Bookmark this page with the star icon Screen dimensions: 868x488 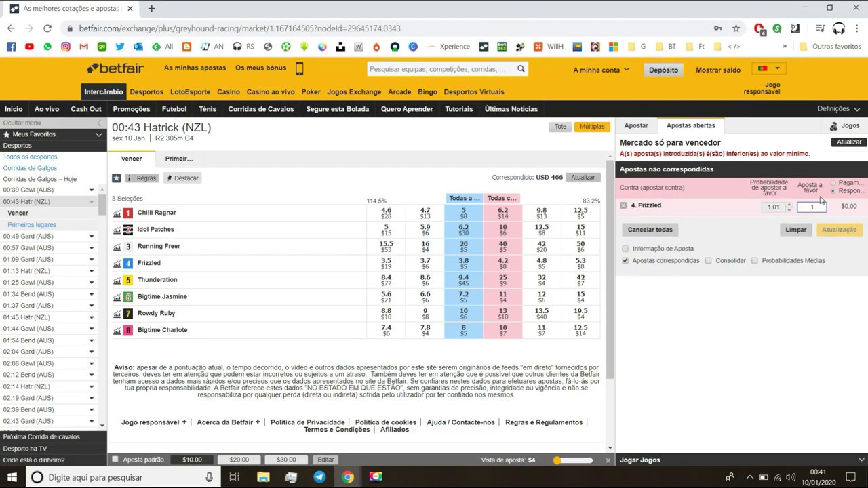(736, 28)
